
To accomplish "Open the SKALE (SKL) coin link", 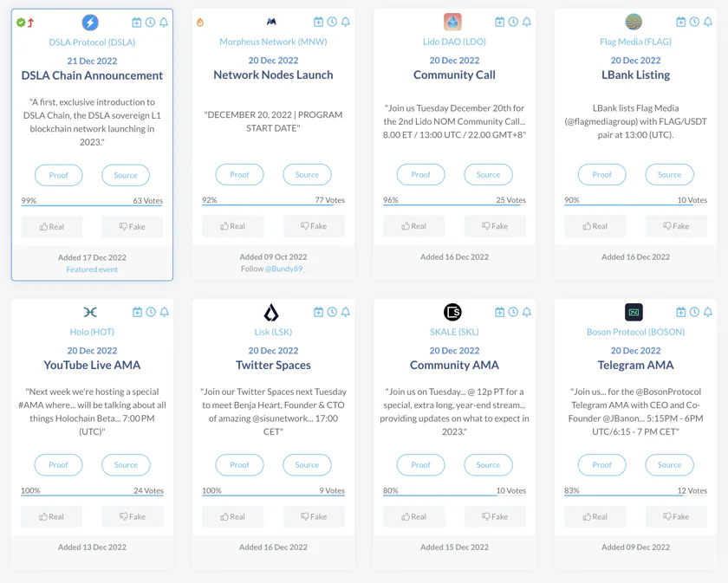I will click(454, 332).
